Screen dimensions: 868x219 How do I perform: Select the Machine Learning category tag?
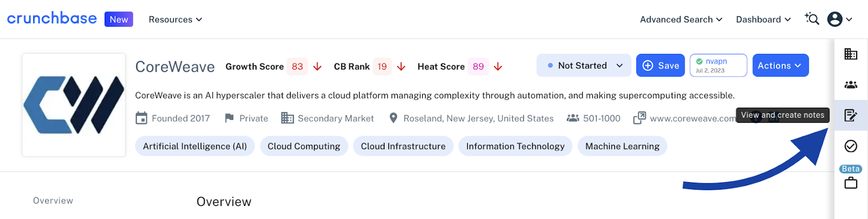point(622,146)
